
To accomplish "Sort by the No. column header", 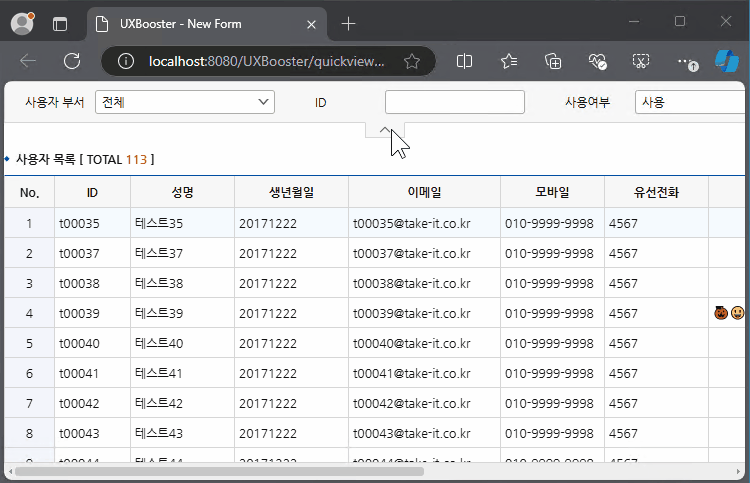I will point(30,192).
